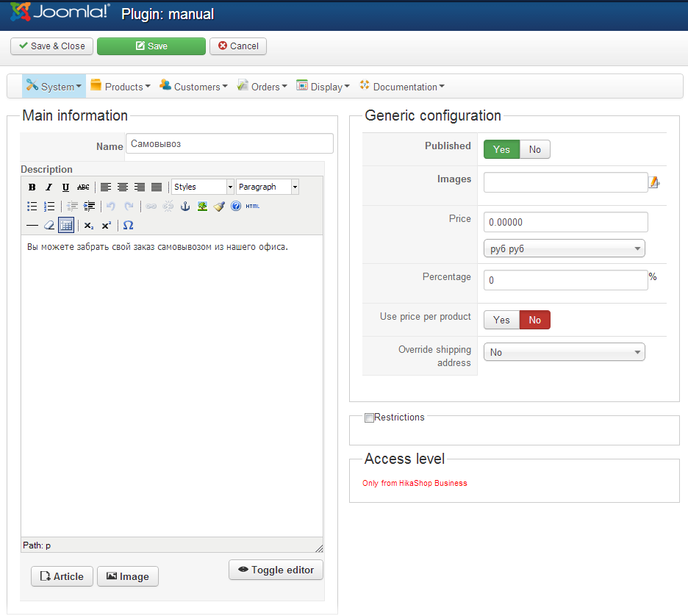Screen dimensions: 688x616
Task: Set Use price per product to No
Action: click(535, 320)
